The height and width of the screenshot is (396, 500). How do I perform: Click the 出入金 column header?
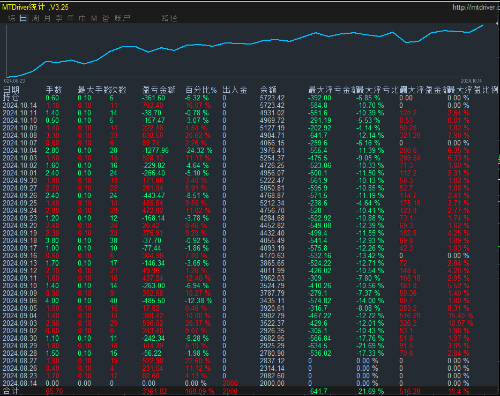[x=235, y=90]
